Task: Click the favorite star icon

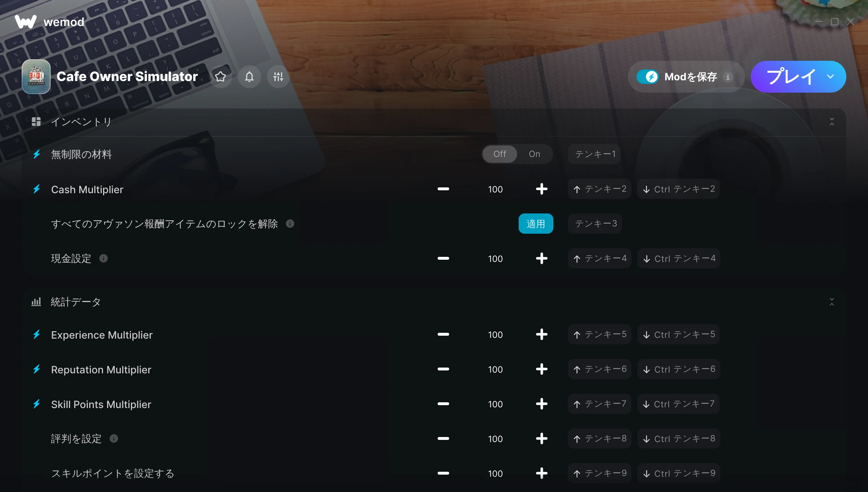Action: [x=220, y=77]
